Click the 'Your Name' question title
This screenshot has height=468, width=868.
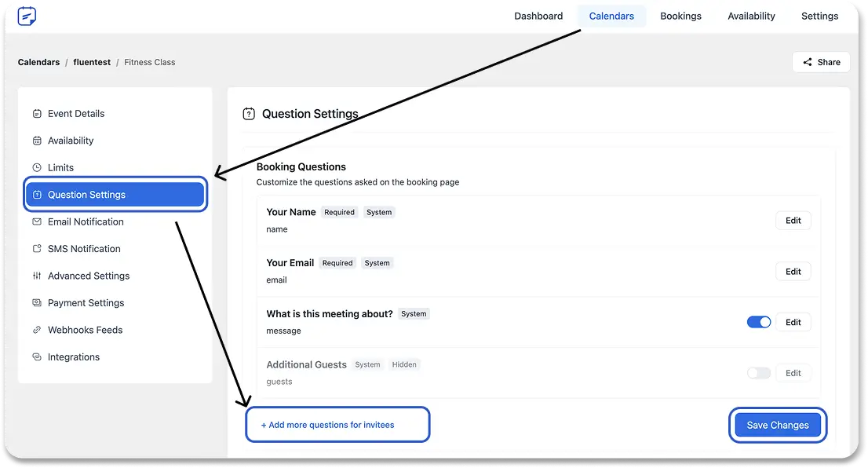coord(291,212)
